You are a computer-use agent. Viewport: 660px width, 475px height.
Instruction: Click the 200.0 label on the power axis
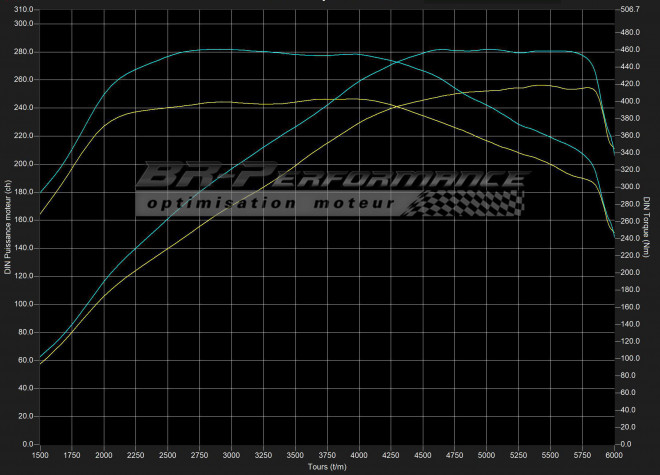tap(21, 164)
